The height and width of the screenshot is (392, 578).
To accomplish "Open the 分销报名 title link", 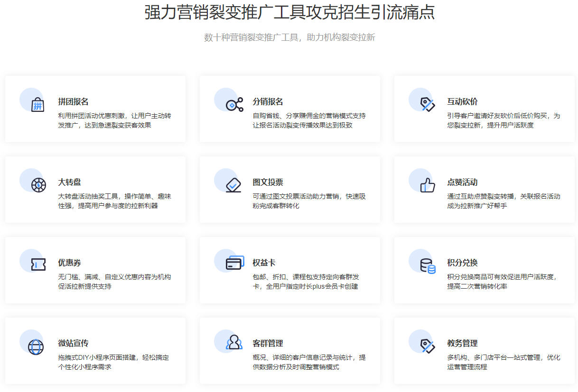I will click(x=268, y=102).
